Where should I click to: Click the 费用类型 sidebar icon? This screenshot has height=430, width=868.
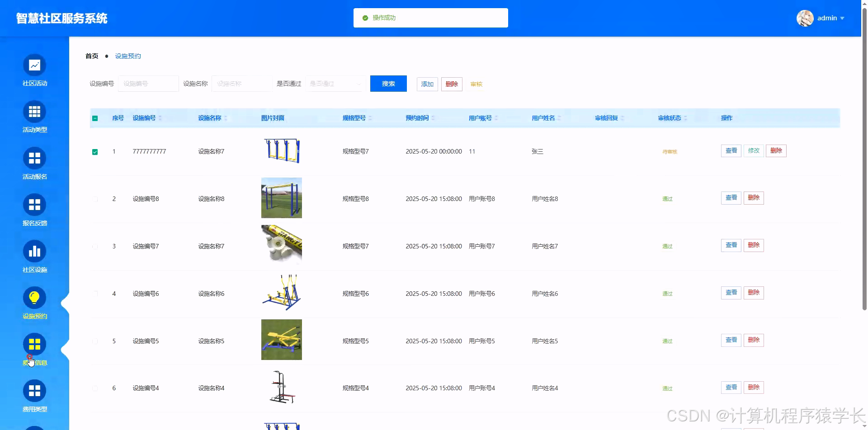pyautogui.click(x=34, y=391)
